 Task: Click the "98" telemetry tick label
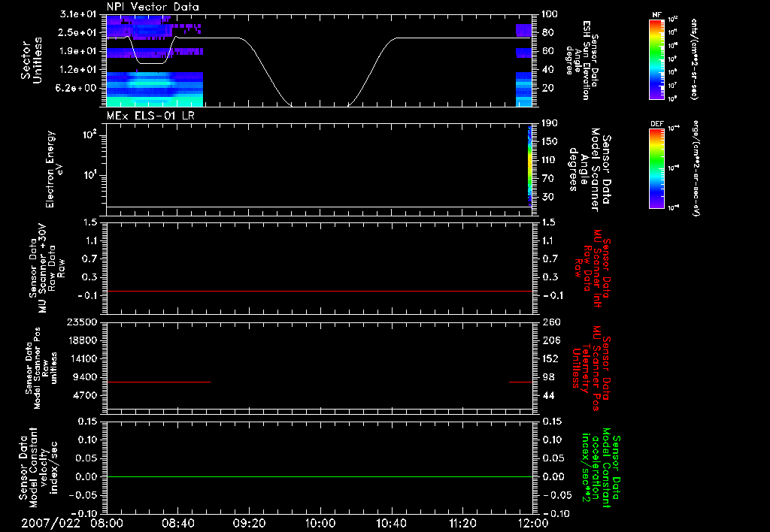pyautogui.click(x=548, y=377)
